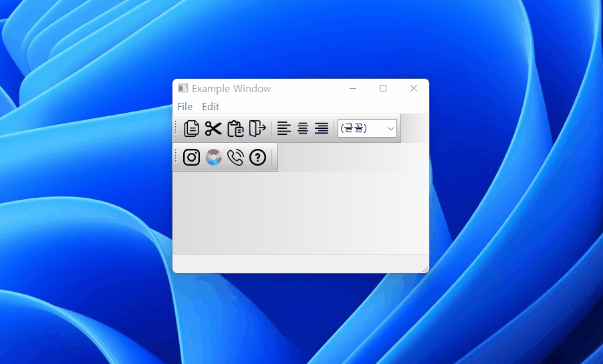Minimize the Example Window
This screenshot has height=364, width=603.
tap(353, 88)
